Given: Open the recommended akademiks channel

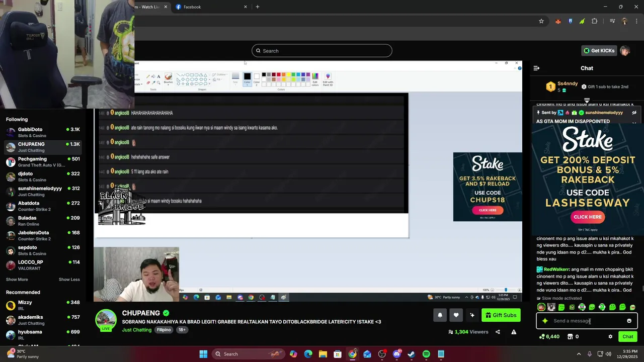Looking at the screenshot, I should point(43,320).
